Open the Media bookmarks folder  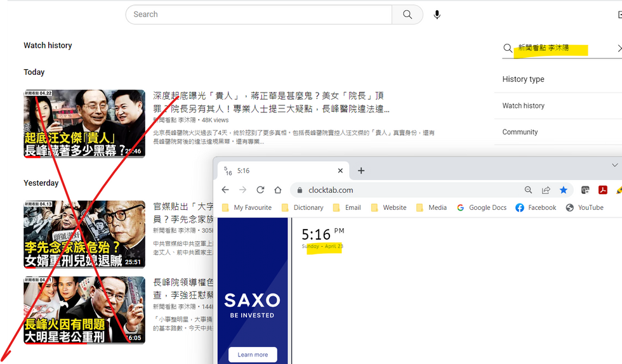tap(432, 207)
